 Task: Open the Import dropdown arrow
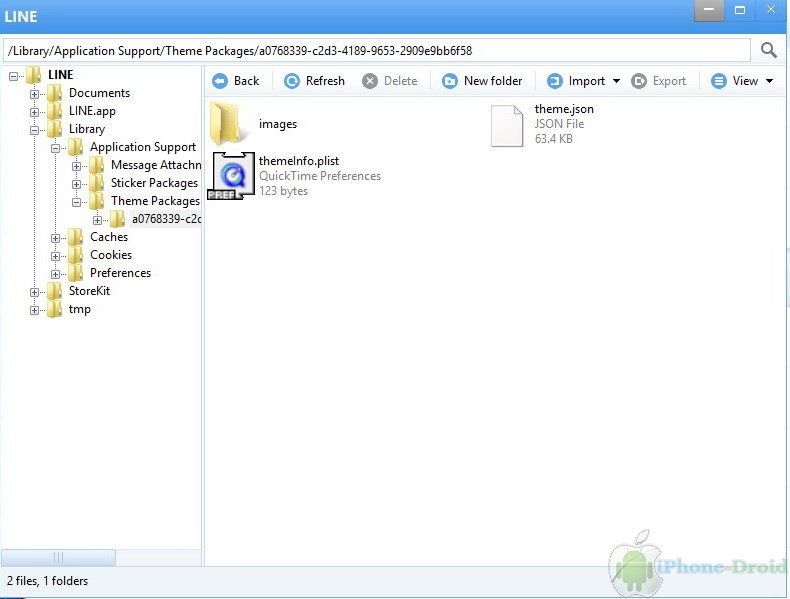[x=616, y=81]
